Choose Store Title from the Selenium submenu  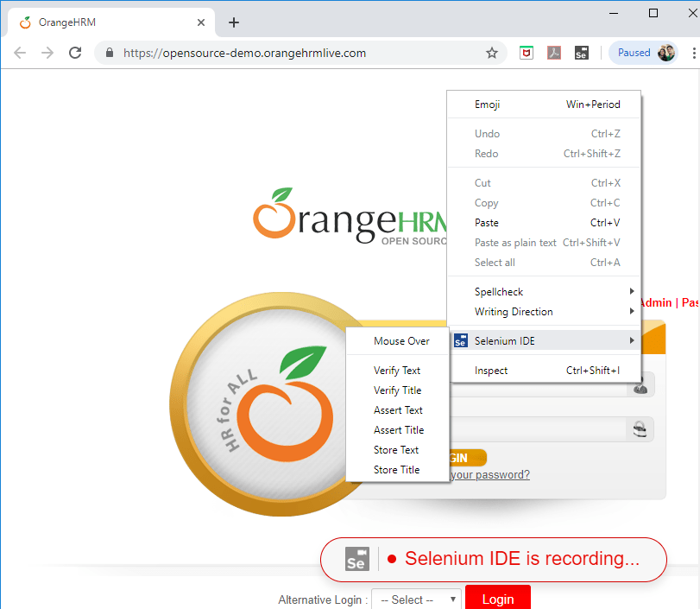[x=398, y=469]
